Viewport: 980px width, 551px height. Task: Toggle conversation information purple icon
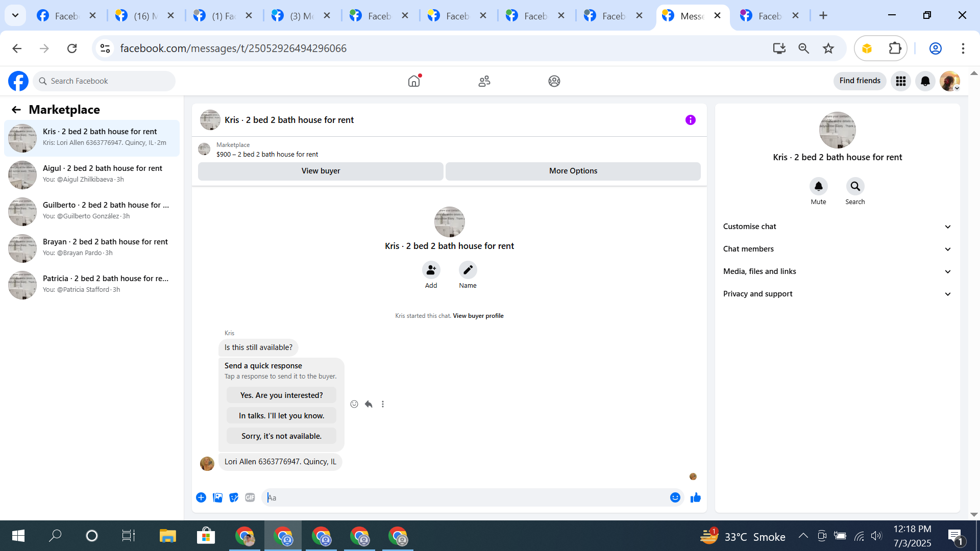click(x=690, y=120)
